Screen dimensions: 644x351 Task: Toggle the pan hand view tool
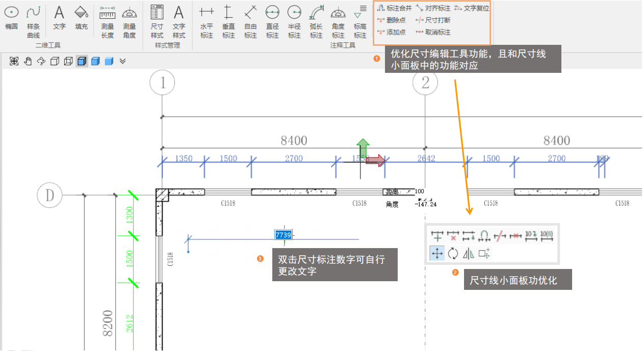click(x=28, y=61)
